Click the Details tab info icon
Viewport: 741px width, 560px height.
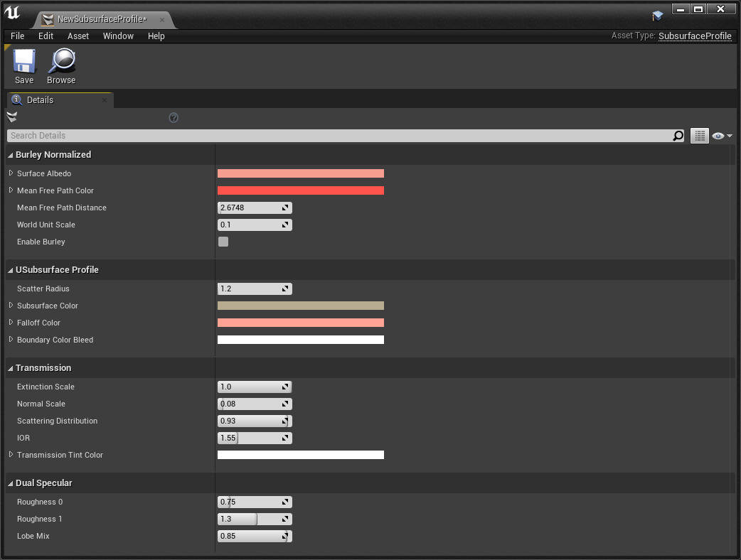point(17,99)
